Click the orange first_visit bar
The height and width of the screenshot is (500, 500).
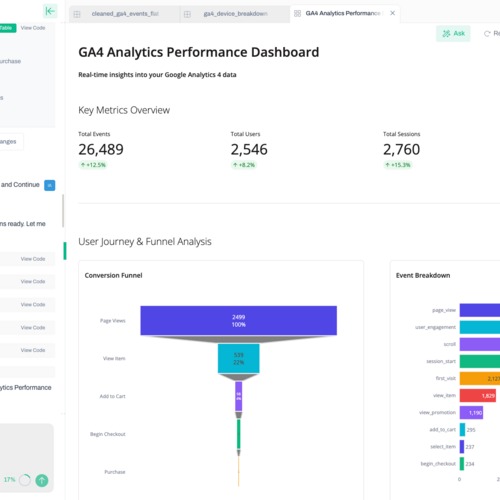tap(480, 378)
